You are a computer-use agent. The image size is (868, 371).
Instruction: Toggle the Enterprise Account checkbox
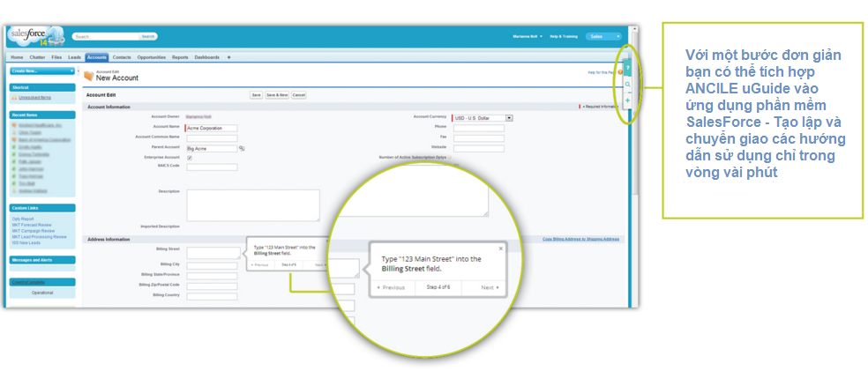(190, 158)
